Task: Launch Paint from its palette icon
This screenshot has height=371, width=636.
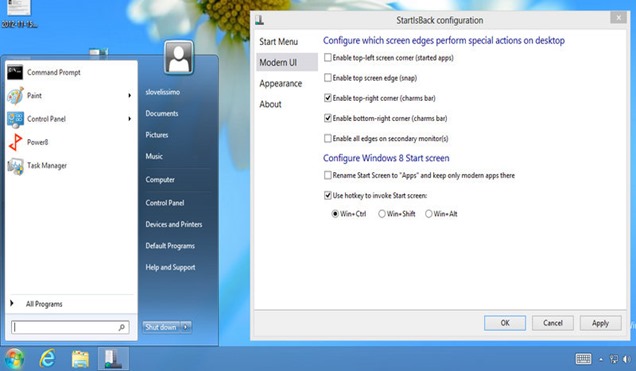Action: point(15,96)
